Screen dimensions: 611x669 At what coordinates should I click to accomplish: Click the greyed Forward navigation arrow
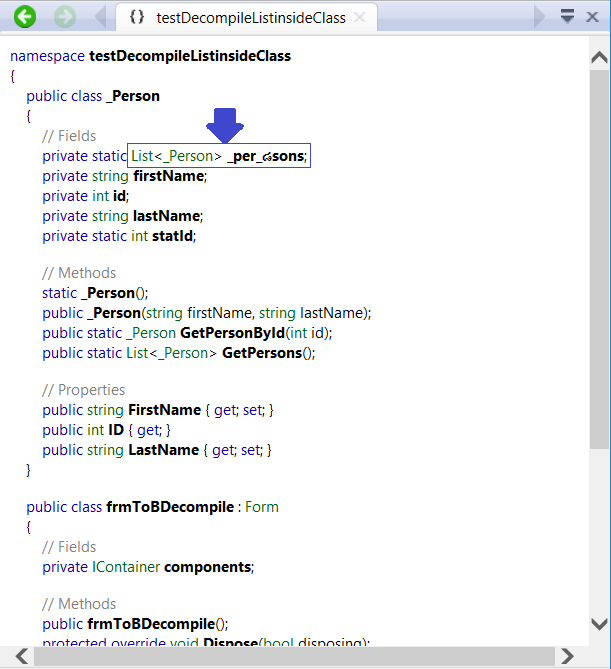[65, 17]
